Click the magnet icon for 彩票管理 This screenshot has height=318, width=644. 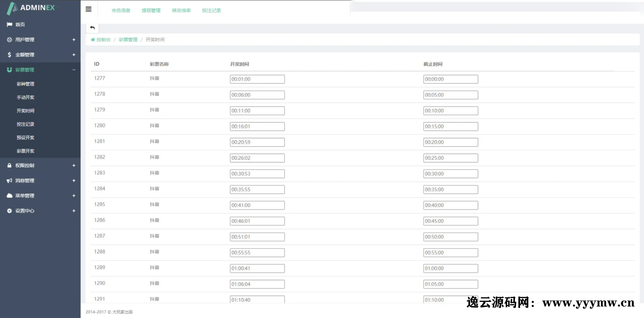(x=9, y=70)
